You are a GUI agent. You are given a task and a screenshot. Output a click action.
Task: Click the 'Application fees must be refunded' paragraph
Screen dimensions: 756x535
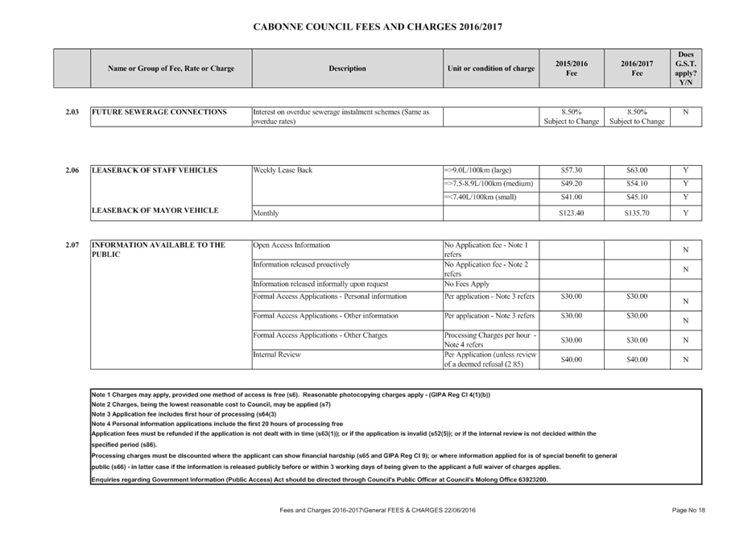pyautogui.click(x=344, y=439)
